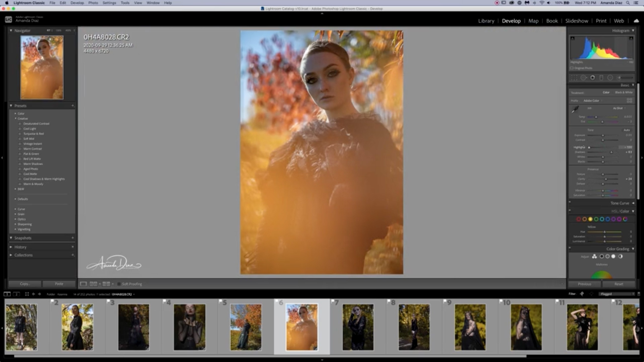The height and width of the screenshot is (362, 644).
Task: Click the Reset button
Action: coord(619,284)
